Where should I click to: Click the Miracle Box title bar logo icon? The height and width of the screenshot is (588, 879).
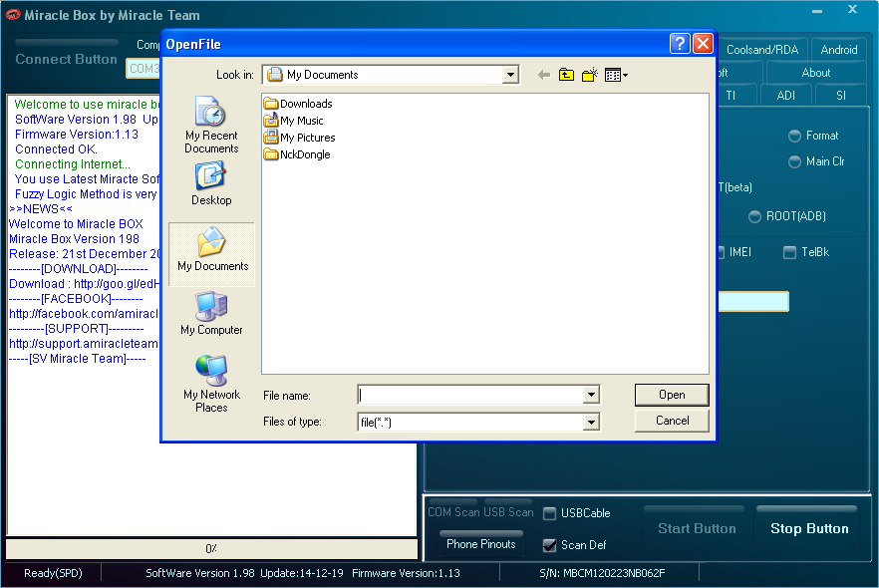coord(12,15)
